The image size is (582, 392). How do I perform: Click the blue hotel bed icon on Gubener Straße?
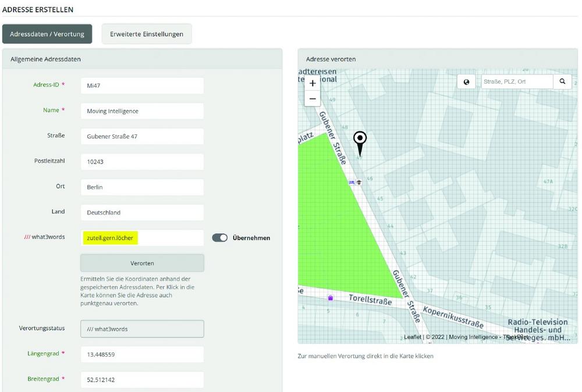tap(352, 182)
